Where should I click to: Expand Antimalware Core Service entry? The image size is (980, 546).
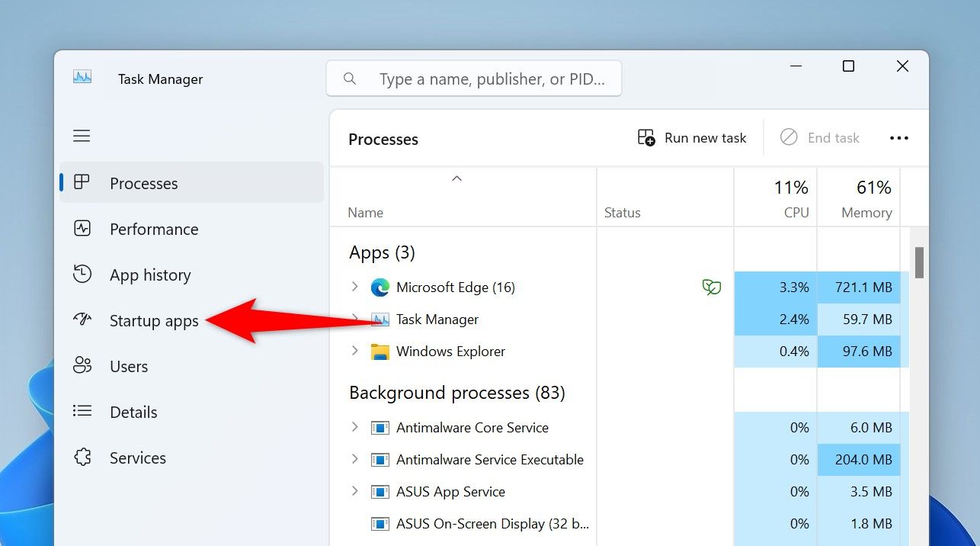click(x=354, y=427)
